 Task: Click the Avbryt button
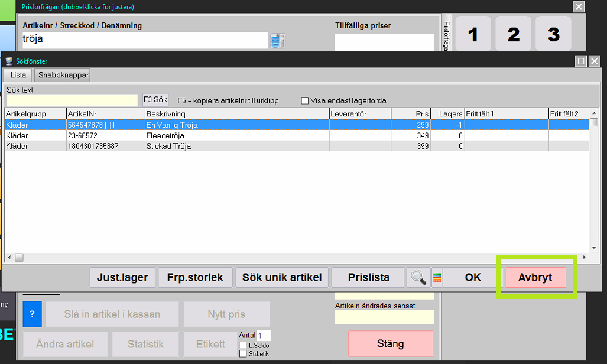click(535, 277)
